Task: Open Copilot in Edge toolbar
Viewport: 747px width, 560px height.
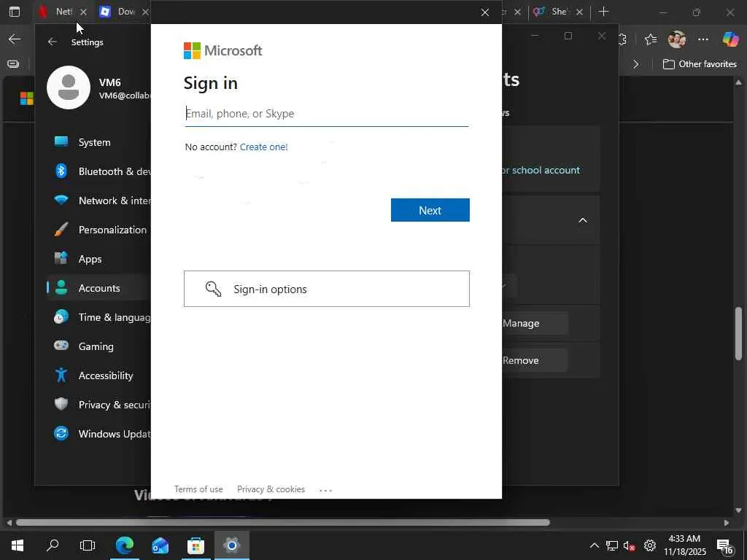Action: pos(730,39)
